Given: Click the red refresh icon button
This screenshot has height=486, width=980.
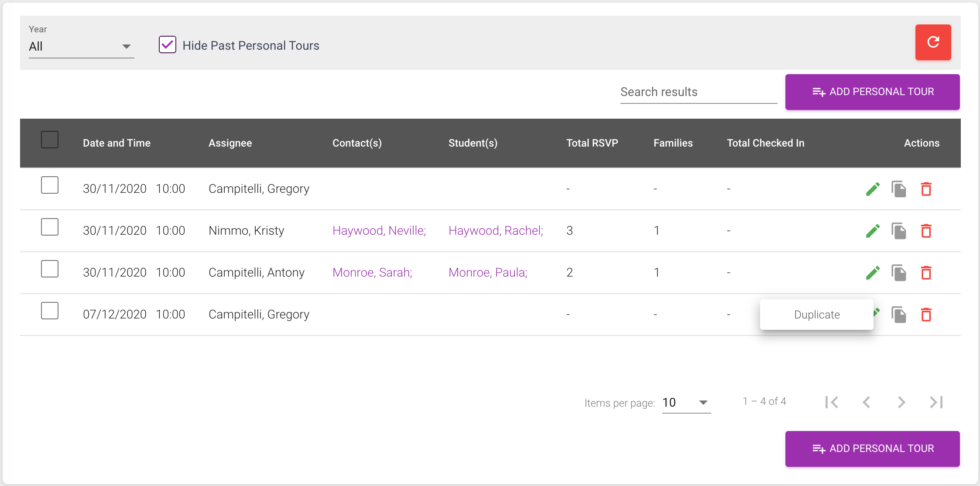Looking at the screenshot, I should pyautogui.click(x=933, y=42).
